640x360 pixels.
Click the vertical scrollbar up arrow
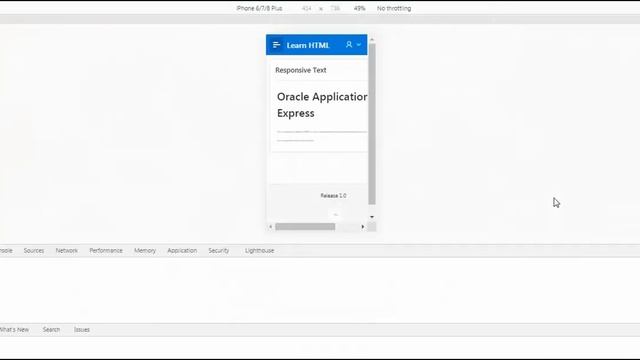[x=372, y=40]
